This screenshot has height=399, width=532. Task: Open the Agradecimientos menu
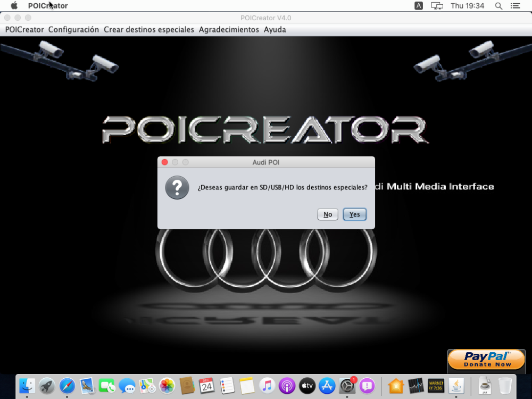[x=229, y=29]
